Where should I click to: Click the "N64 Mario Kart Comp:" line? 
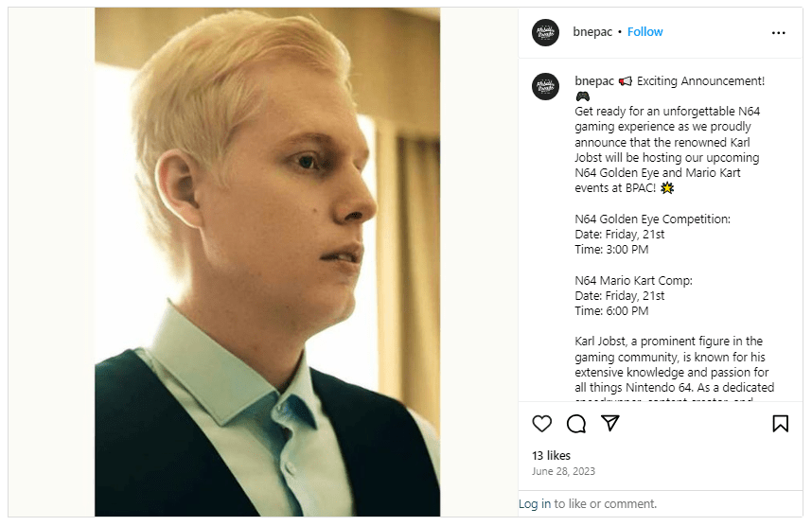pyautogui.click(x=633, y=280)
